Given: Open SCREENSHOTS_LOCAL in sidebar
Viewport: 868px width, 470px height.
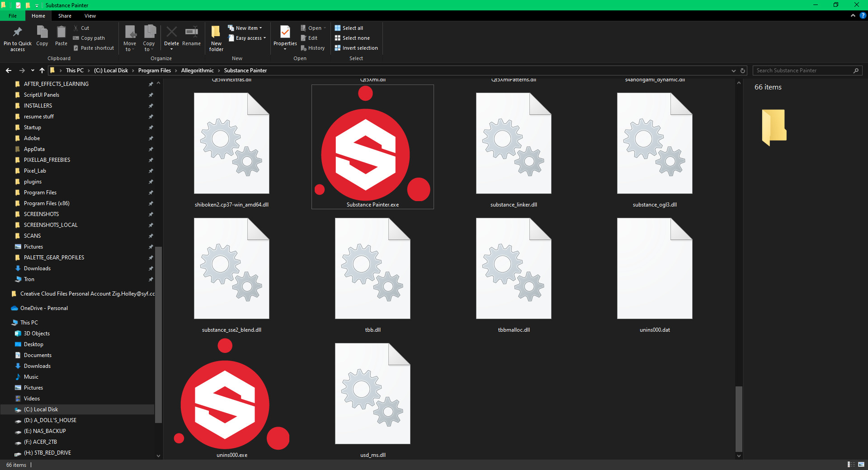Looking at the screenshot, I should [x=51, y=225].
